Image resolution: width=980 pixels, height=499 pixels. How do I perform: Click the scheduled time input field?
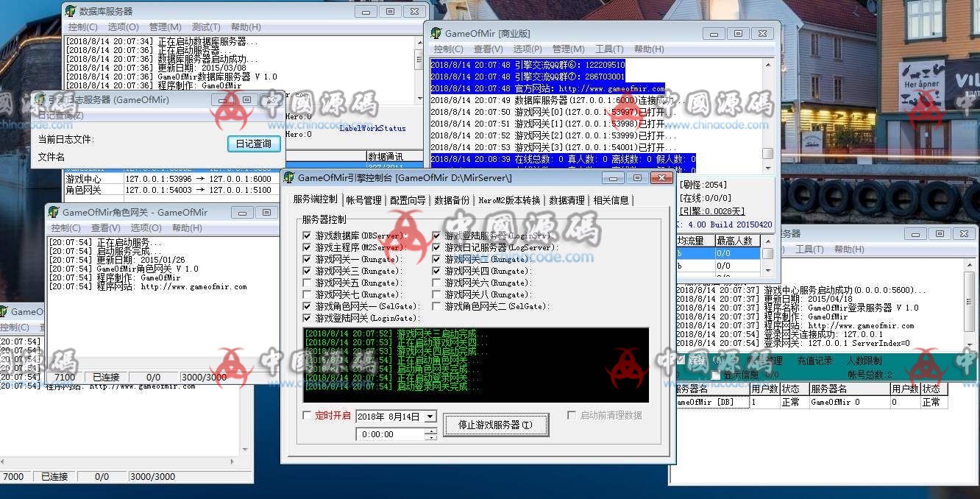pos(391,434)
